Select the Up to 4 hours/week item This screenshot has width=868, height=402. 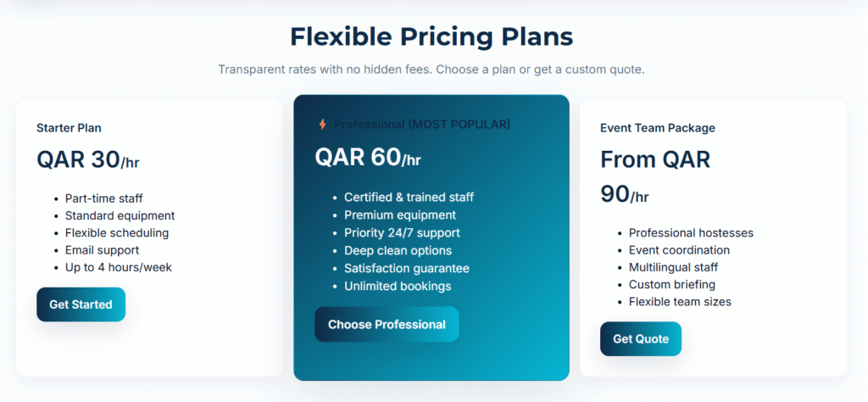(x=119, y=267)
